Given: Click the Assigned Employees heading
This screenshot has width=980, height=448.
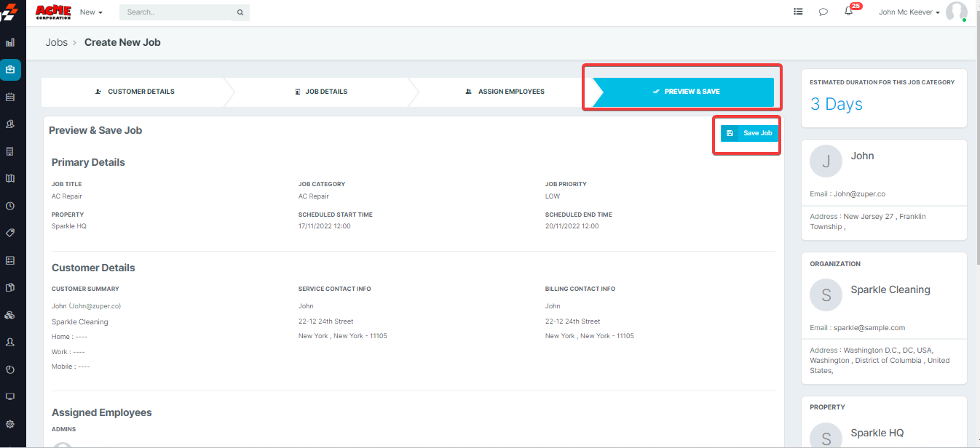Looking at the screenshot, I should click(102, 412).
